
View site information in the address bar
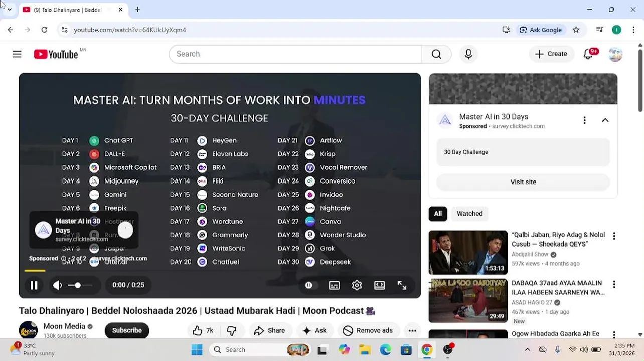tap(64, 30)
